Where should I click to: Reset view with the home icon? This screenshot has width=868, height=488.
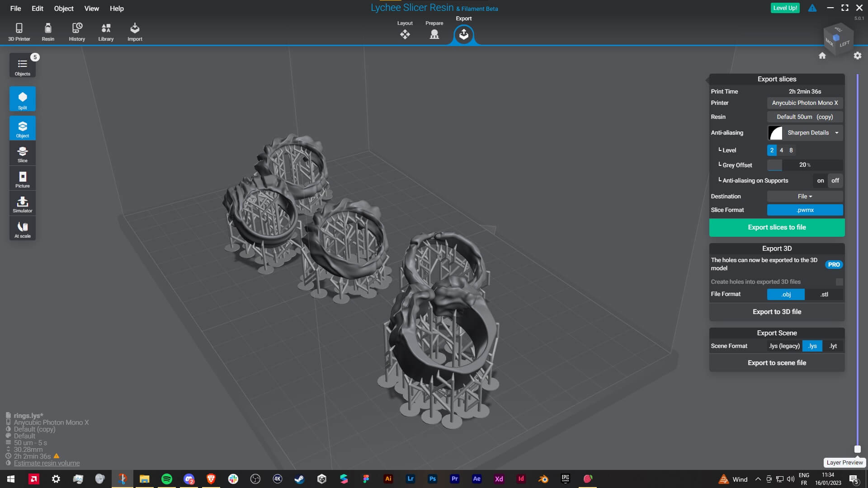tap(822, 56)
